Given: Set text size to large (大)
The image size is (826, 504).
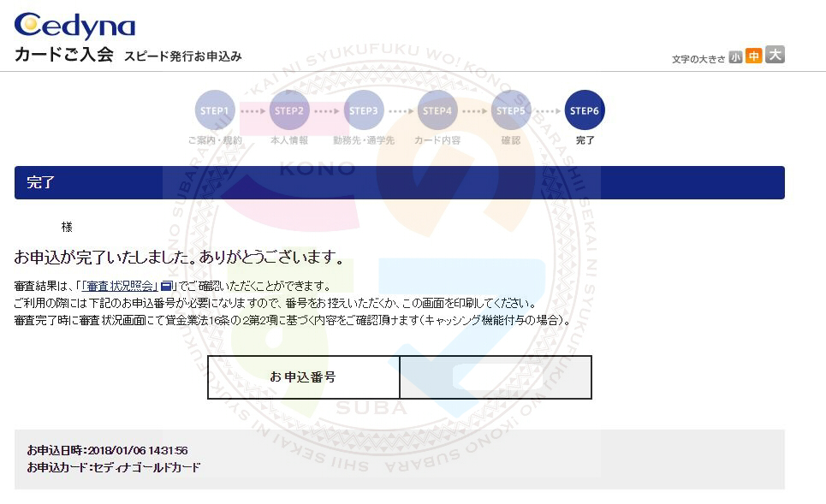Looking at the screenshot, I should (x=775, y=54).
